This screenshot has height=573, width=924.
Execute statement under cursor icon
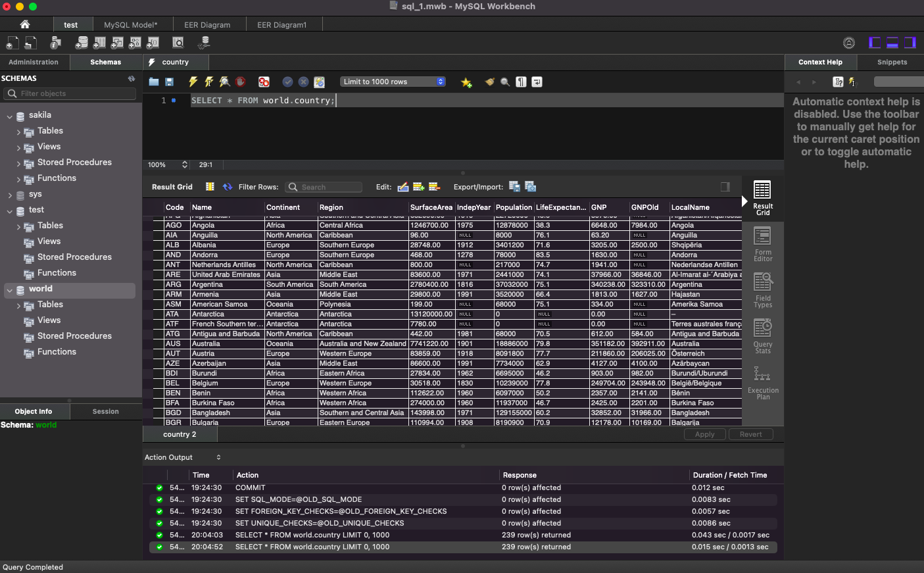[x=209, y=82]
